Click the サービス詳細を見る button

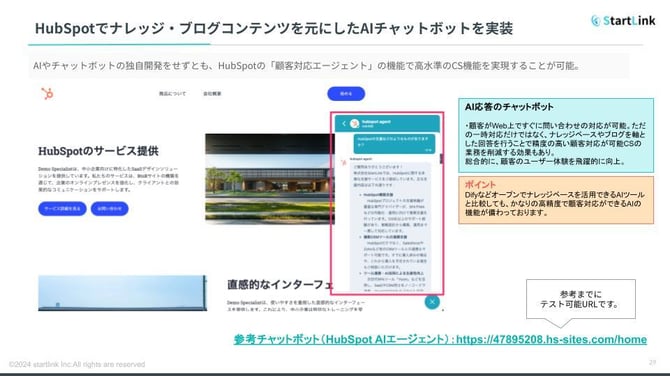(62, 209)
